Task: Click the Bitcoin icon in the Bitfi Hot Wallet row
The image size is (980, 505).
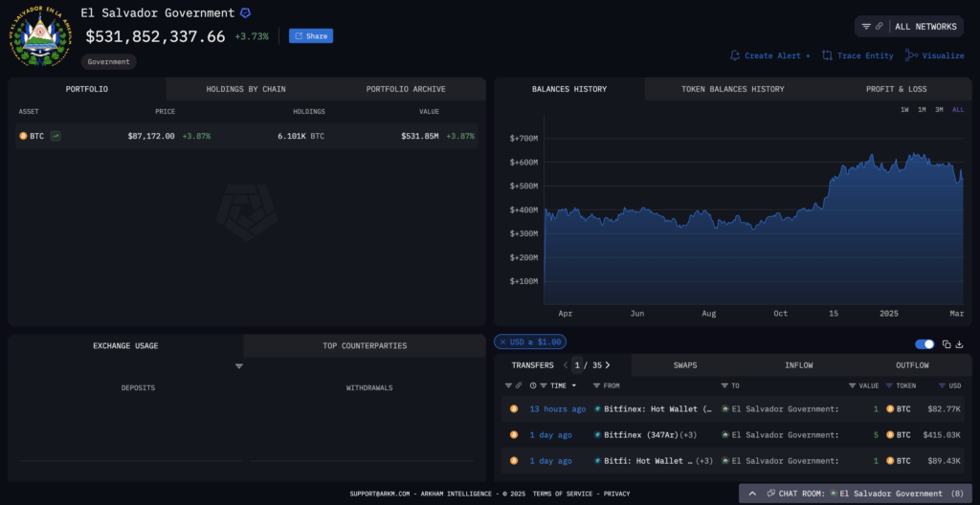Action: click(x=514, y=461)
